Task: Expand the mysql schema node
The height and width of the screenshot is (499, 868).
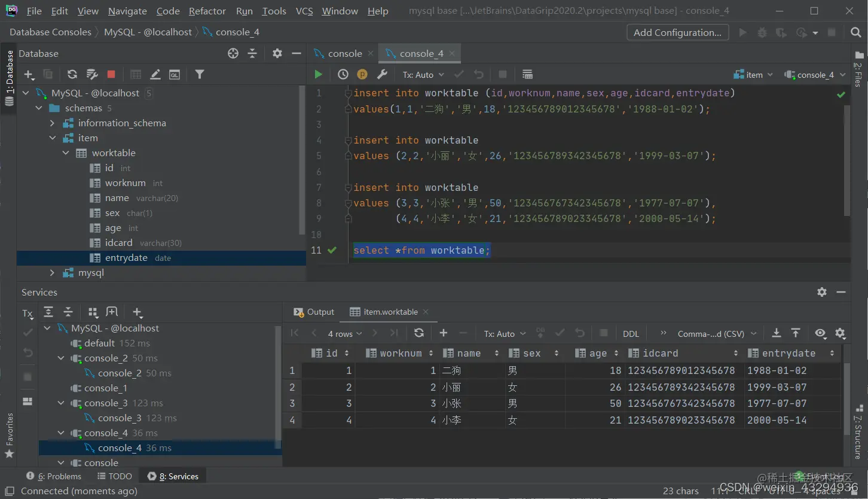Action: (52, 273)
